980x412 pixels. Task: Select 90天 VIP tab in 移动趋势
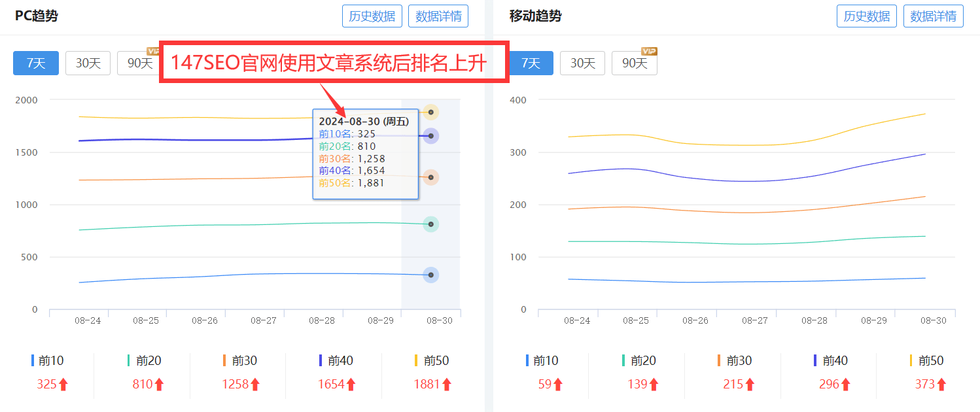[635, 63]
